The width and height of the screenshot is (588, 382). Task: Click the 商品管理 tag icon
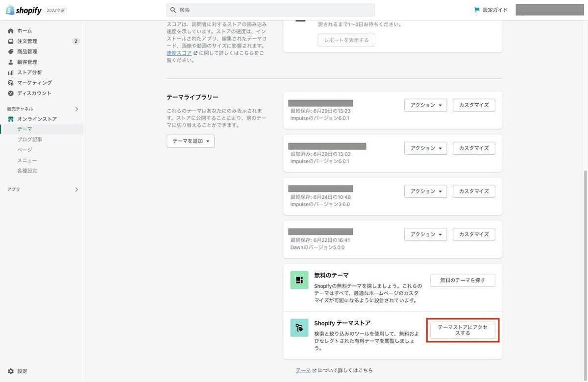pyautogui.click(x=11, y=51)
